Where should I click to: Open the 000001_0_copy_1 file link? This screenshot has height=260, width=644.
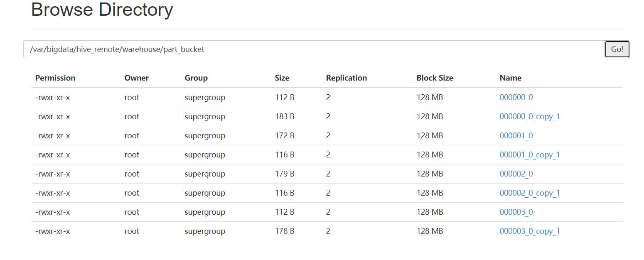pos(530,155)
